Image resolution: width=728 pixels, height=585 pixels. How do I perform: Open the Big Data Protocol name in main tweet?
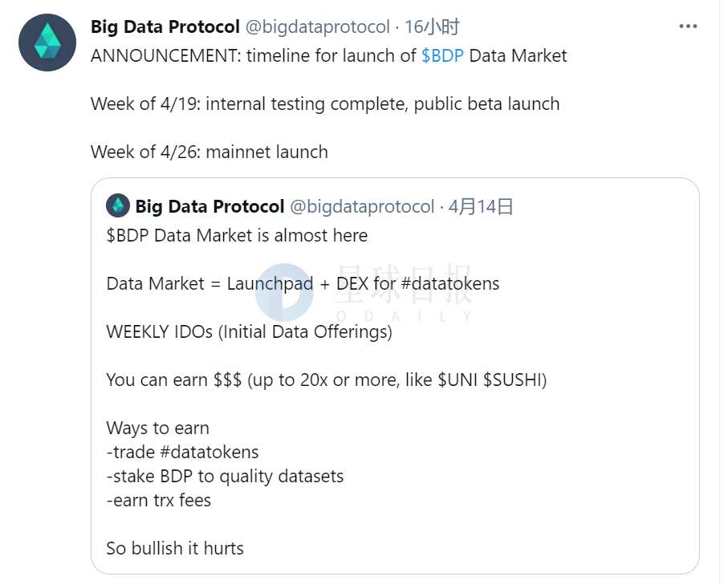[165, 26]
